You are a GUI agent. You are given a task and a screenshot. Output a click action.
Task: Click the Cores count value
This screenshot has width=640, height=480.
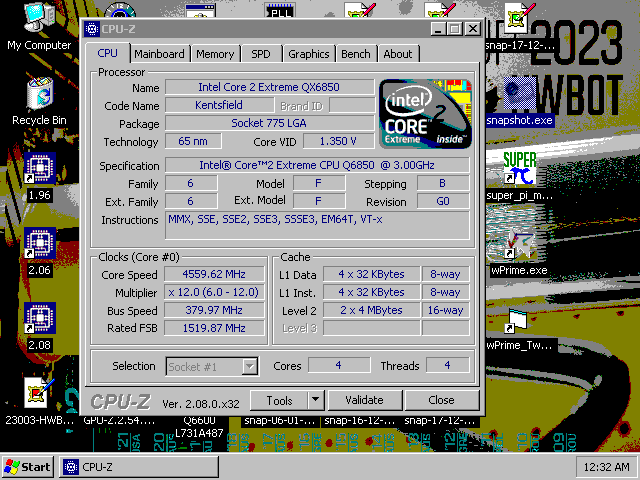339,365
